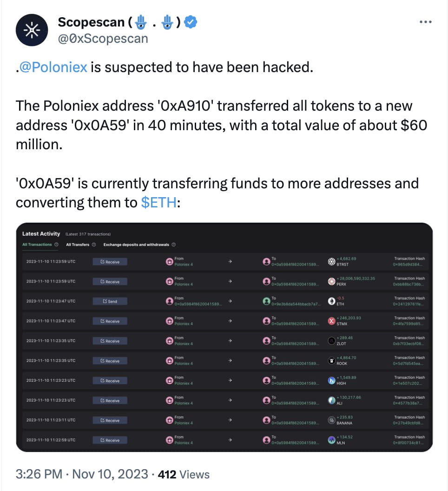Viewport: 448px width, 491px height.
Task: Click the Send button on the ETH row
Action: click(x=110, y=301)
